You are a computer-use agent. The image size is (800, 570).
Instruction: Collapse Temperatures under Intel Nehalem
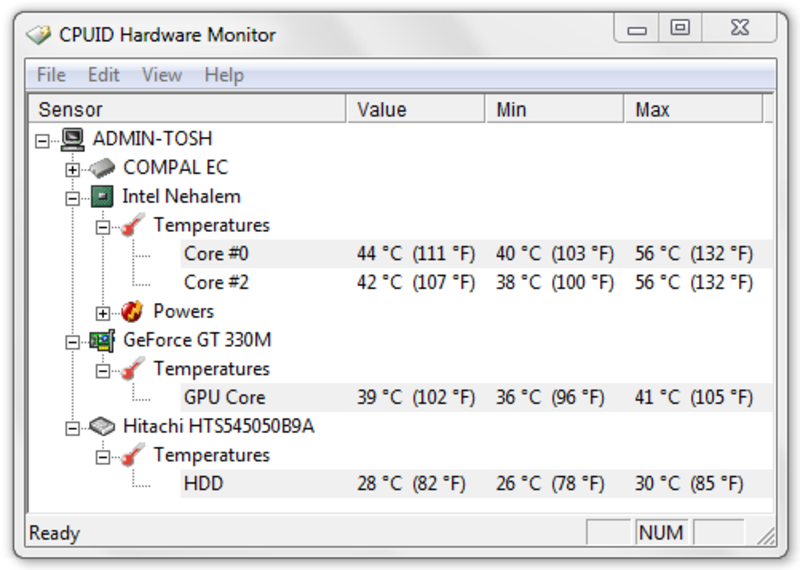tap(103, 227)
